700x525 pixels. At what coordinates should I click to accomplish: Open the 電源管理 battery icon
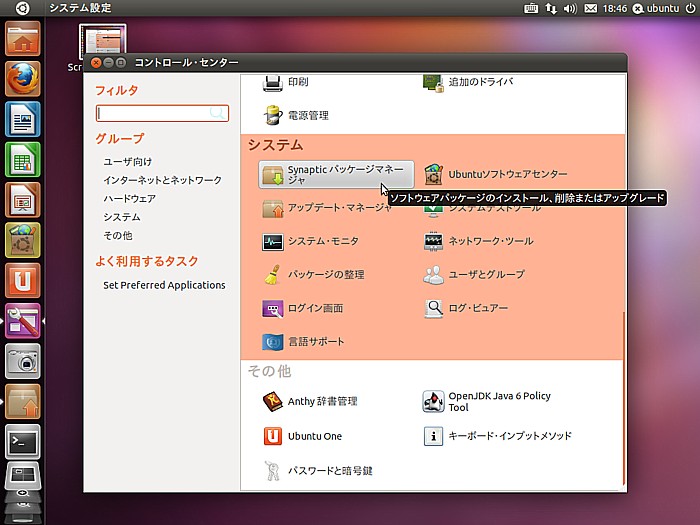[x=272, y=115]
